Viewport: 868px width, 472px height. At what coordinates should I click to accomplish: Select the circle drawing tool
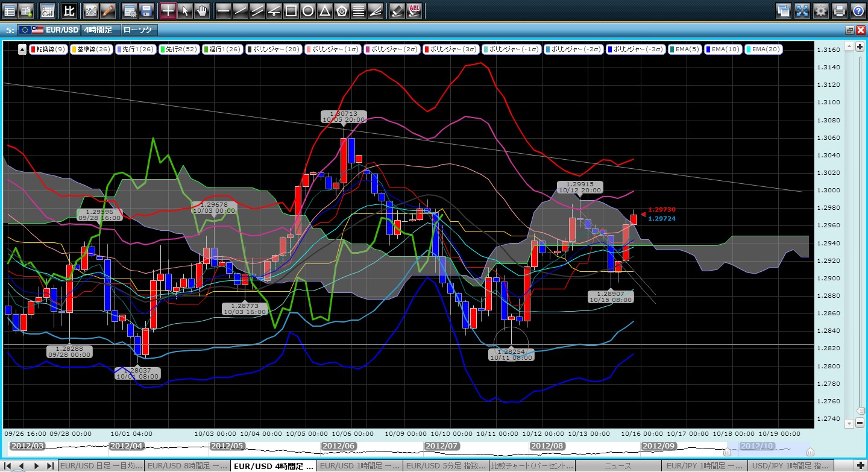307,10
